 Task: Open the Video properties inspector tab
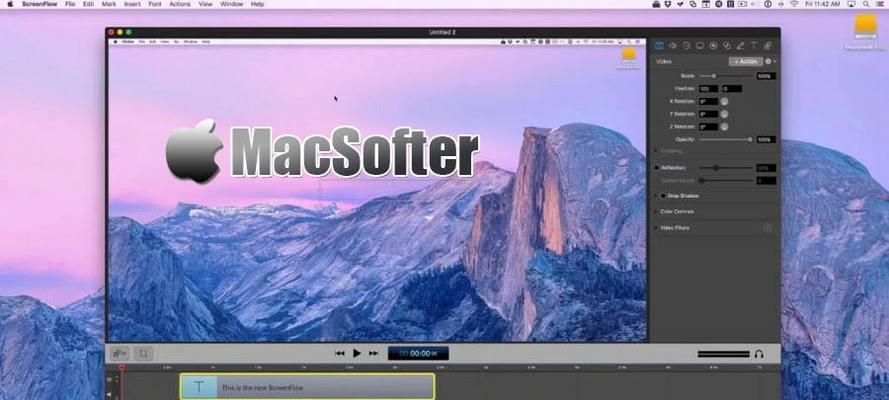659,46
